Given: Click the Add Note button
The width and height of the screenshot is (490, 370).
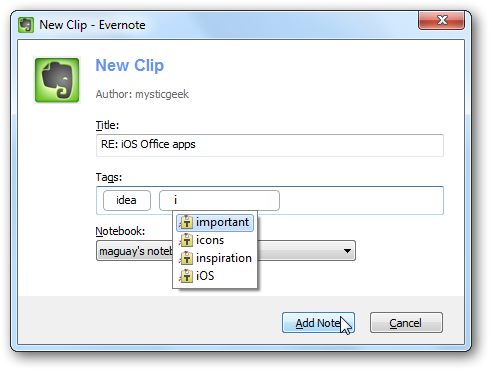Looking at the screenshot, I should pyautogui.click(x=318, y=323).
